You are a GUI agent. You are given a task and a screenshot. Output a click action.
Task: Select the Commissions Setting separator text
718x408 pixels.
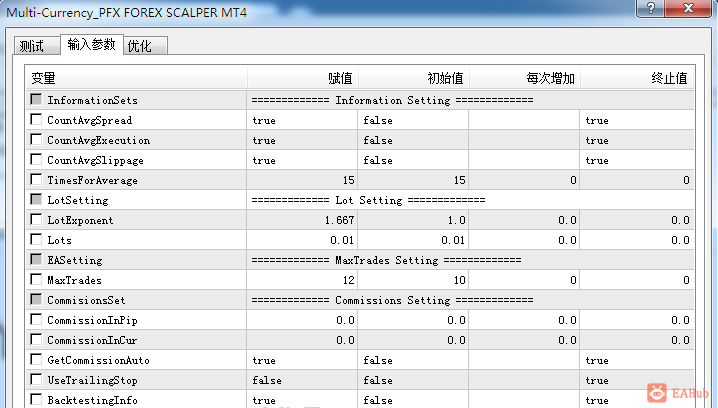pyautogui.click(x=392, y=300)
